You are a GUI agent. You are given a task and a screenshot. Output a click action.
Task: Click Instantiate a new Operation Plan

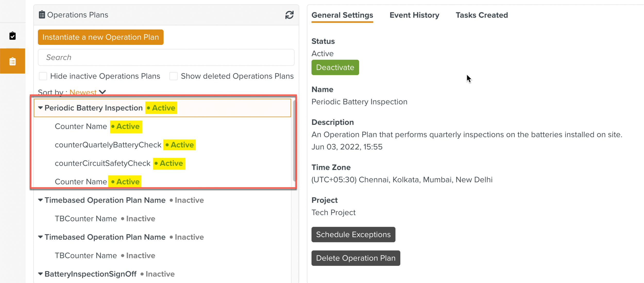100,37
